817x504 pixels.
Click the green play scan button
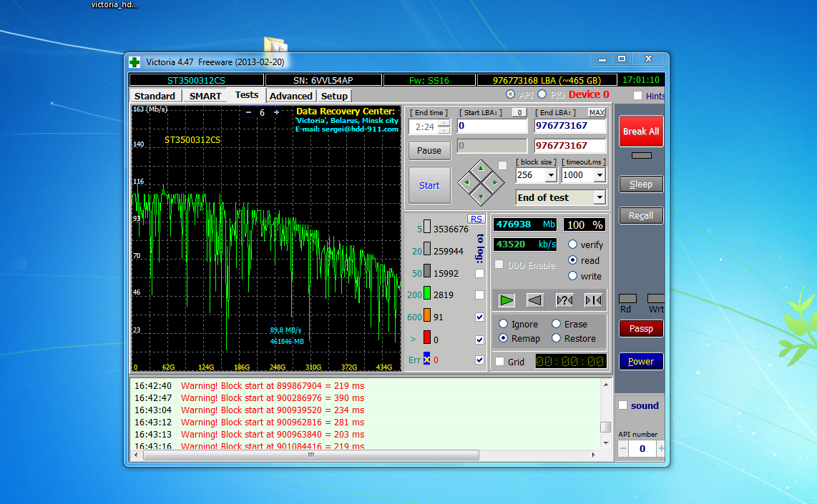tap(507, 300)
